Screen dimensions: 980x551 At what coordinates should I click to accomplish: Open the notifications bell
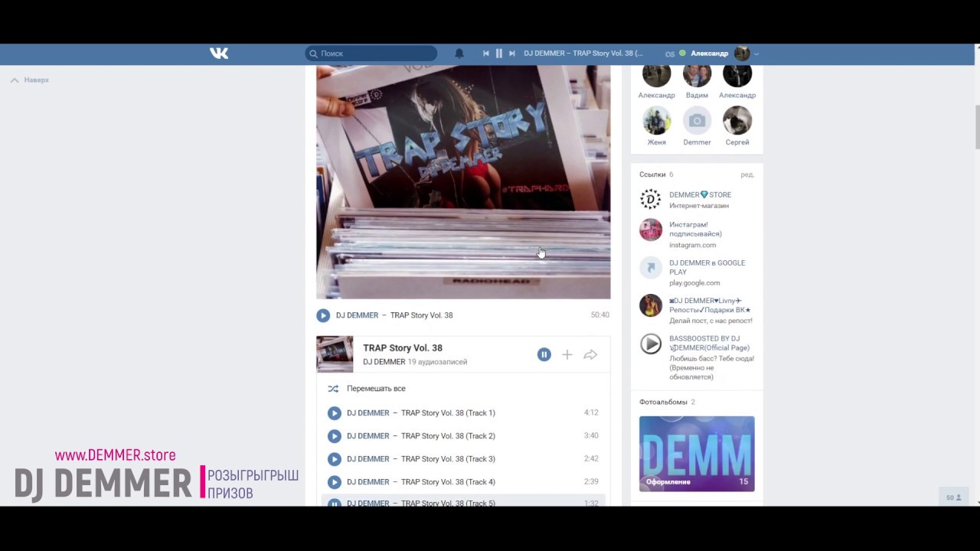point(459,54)
